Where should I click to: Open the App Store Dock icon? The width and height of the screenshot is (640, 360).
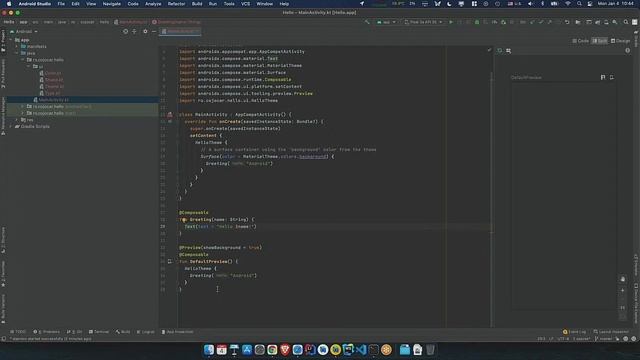point(247,349)
